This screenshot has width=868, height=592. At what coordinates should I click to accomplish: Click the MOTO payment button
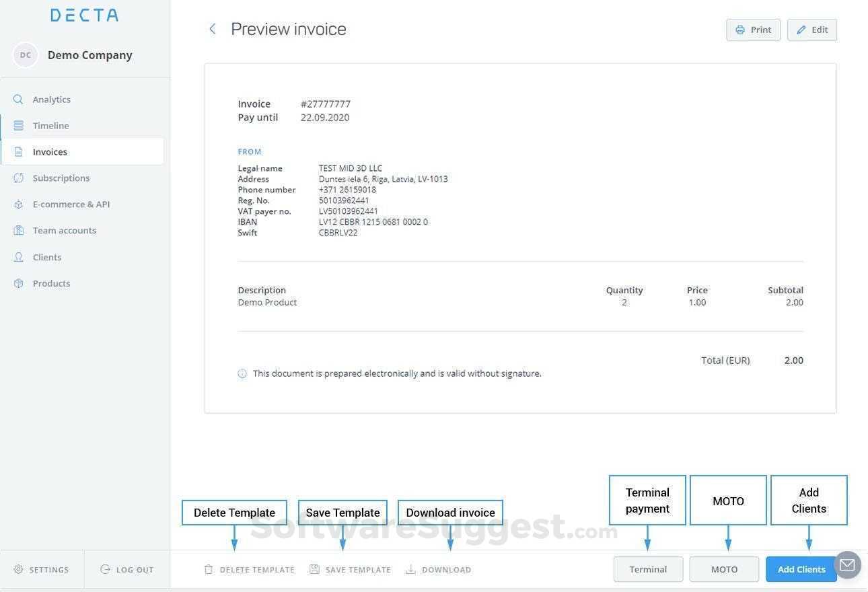[x=724, y=569]
